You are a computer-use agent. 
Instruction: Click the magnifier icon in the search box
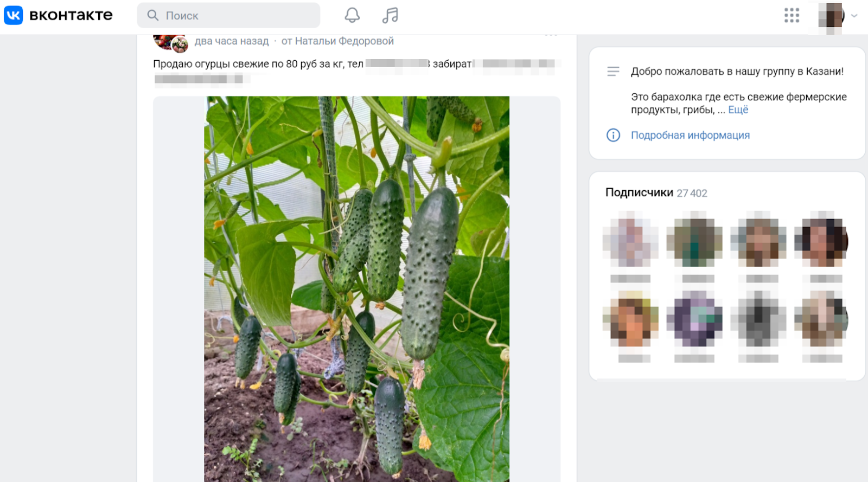(x=153, y=15)
